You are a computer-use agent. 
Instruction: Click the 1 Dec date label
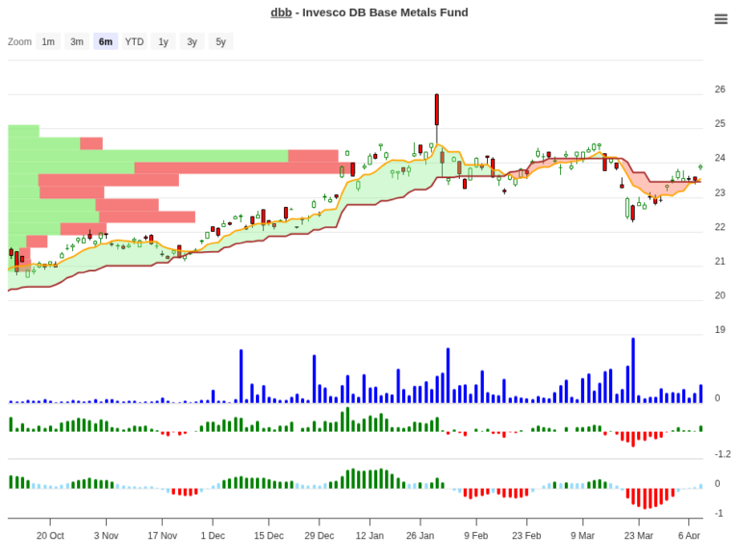pyautogui.click(x=213, y=536)
